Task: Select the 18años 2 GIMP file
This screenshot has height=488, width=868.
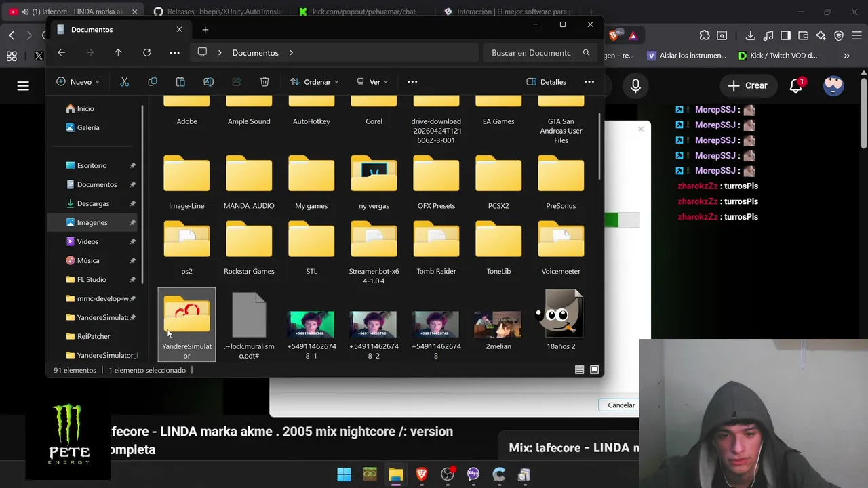Action: (x=561, y=323)
